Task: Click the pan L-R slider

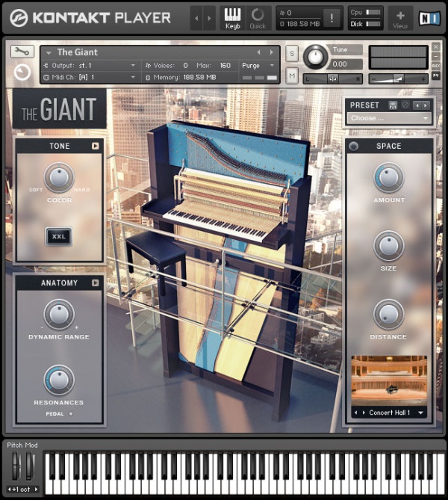Action: click(x=333, y=78)
